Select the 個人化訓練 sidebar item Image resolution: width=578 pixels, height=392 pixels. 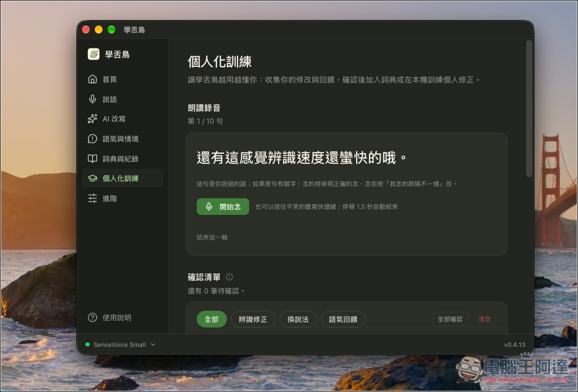click(123, 178)
